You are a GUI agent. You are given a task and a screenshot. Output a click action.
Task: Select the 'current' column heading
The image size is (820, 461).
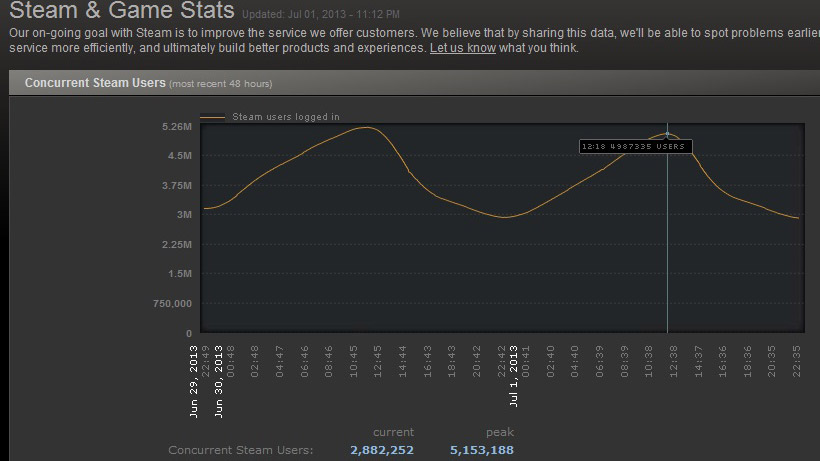[x=393, y=432]
